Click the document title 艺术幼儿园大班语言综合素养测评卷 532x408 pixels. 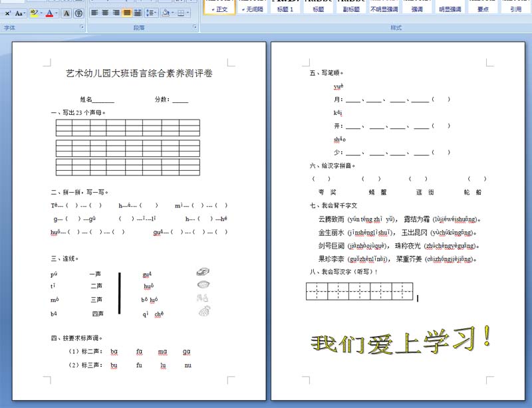[x=139, y=73]
